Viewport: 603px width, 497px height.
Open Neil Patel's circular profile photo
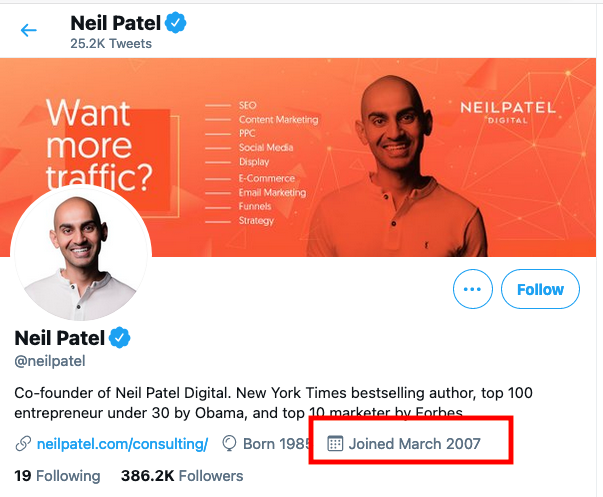coord(81,254)
